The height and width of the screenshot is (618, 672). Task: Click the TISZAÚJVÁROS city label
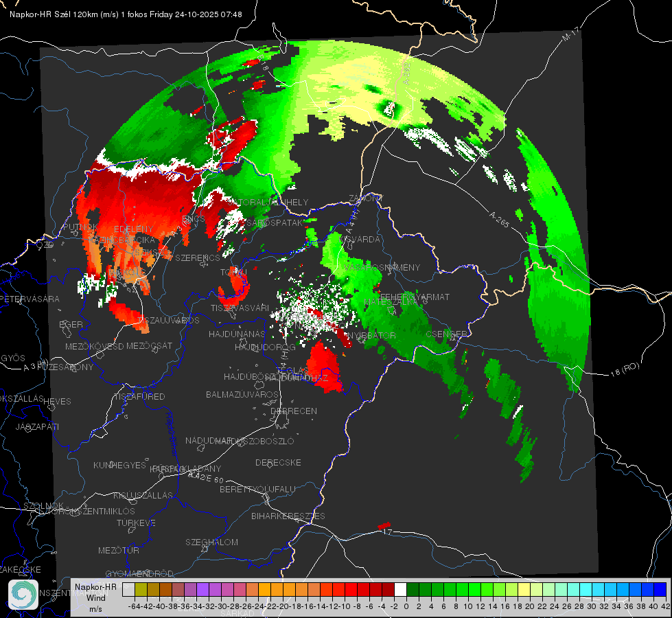click(168, 320)
